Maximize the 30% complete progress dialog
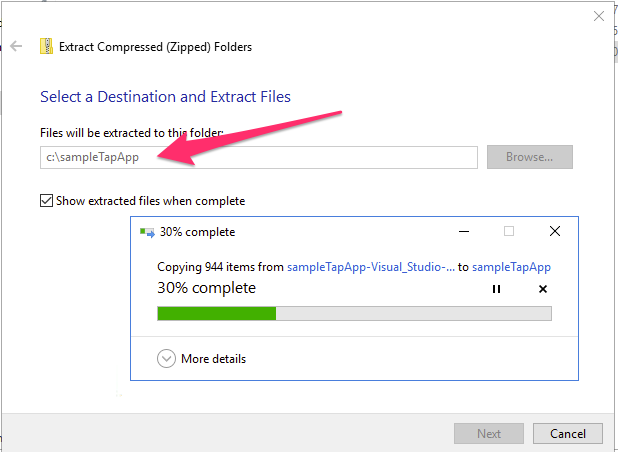The image size is (618, 452). [x=509, y=231]
